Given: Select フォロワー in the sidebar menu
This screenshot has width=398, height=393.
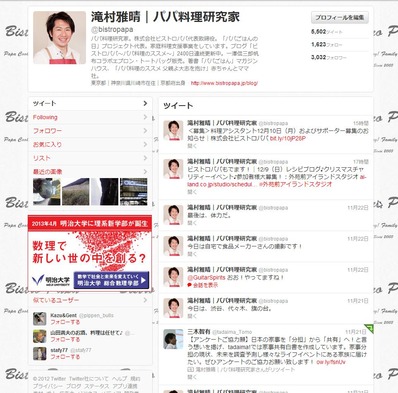Looking at the screenshot, I should click(90, 131).
